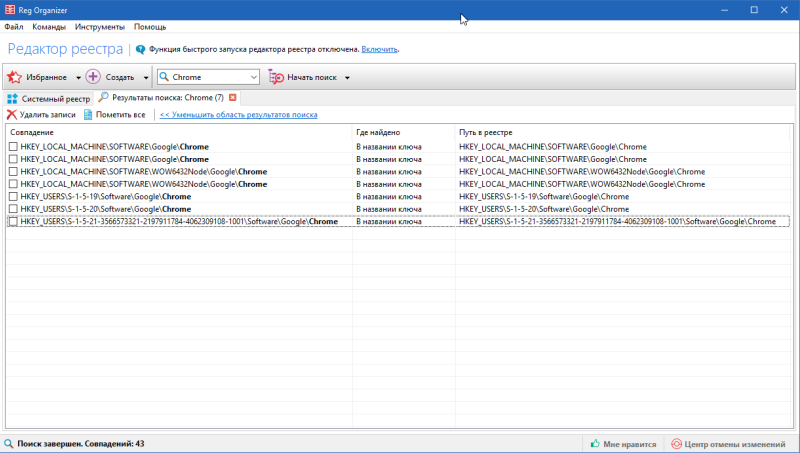
Task: Select path cell HKEY_USERS\S-1-5-19\Software\Google\Chrome
Action: (544, 197)
